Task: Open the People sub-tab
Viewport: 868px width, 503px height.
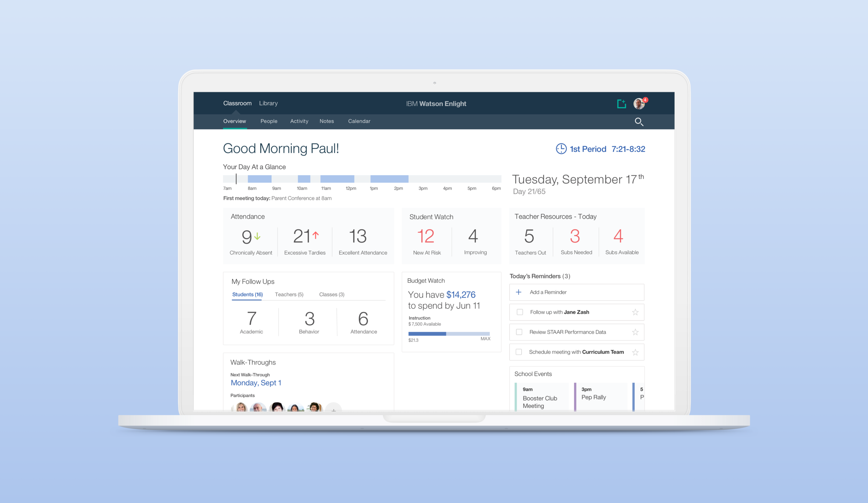Action: click(x=269, y=121)
